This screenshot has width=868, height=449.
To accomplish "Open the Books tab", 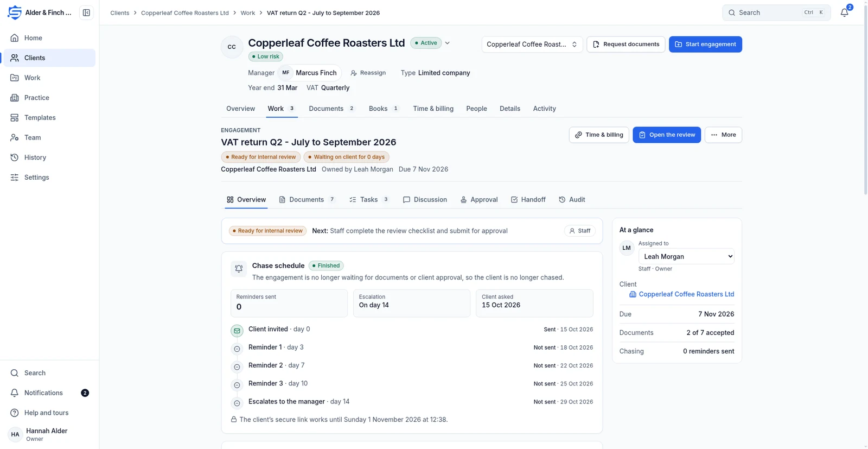I will (384, 109).
